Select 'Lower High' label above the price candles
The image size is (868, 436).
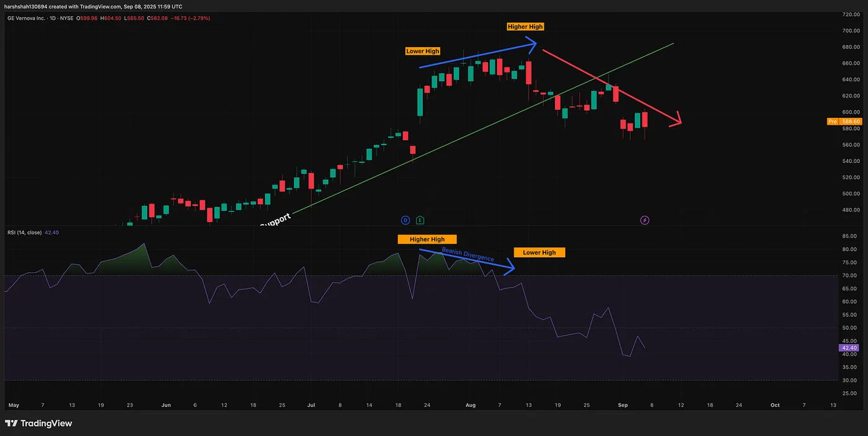click(x=423, y=51)
